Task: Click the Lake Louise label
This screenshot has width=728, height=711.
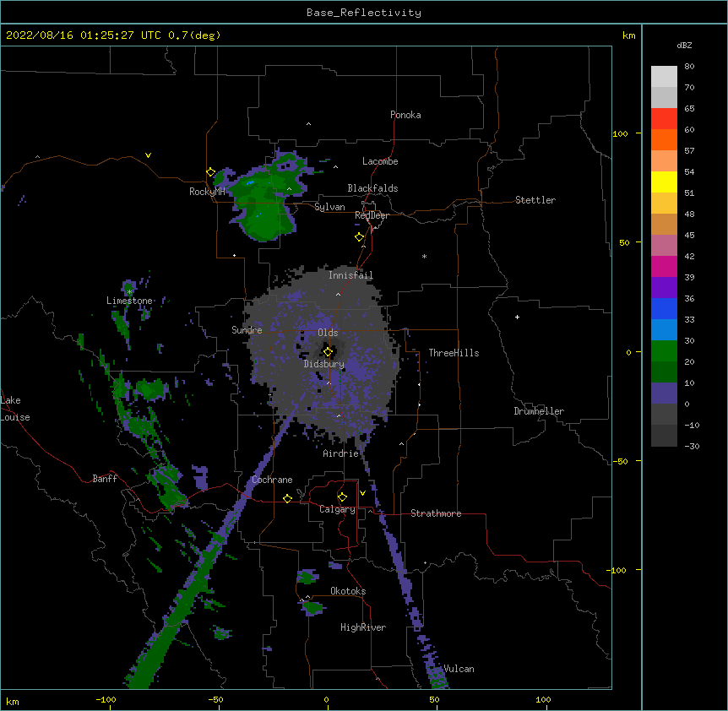Action: [x=15, y=409]
